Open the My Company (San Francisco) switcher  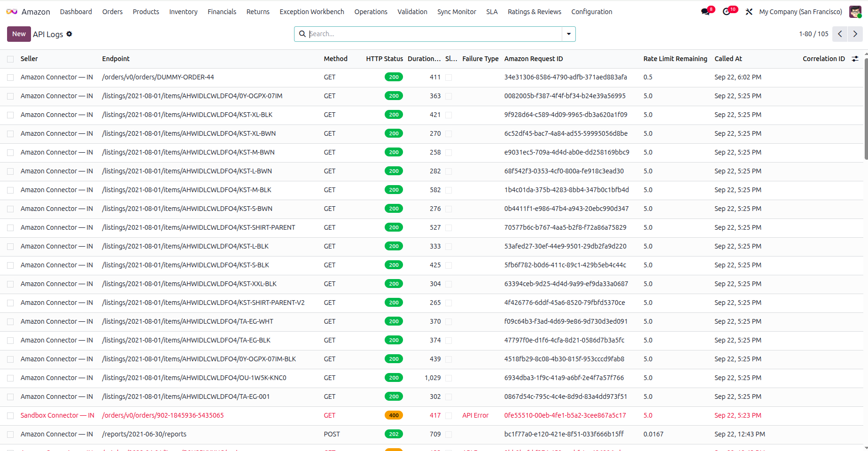tap(800, 12)
